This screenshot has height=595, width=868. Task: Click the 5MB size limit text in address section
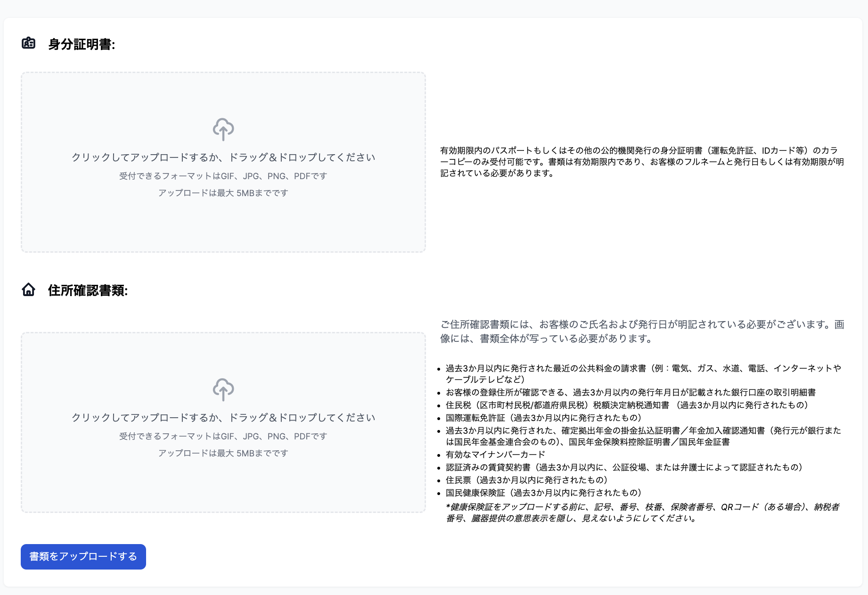pos(223,453)
